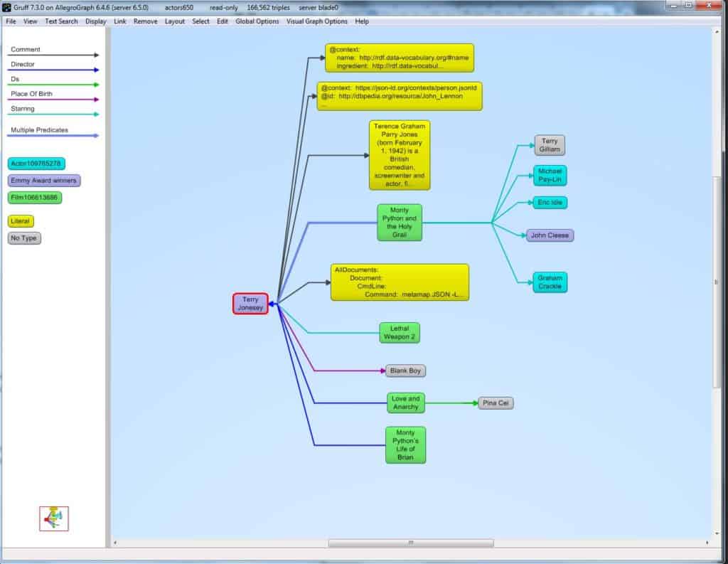
Task: Click the Emmy Award winners legend button
Action: click(43, 181)
